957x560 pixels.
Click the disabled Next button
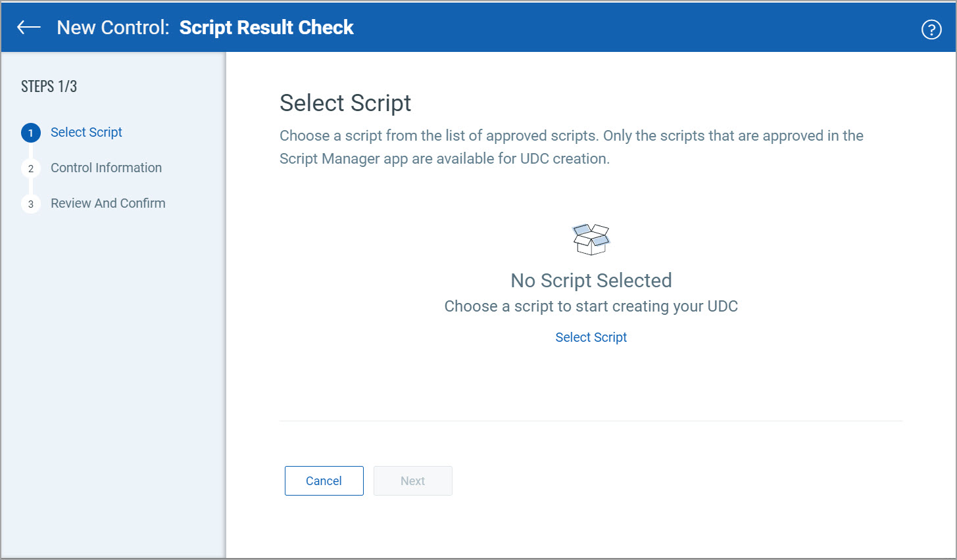pos(412,480)
